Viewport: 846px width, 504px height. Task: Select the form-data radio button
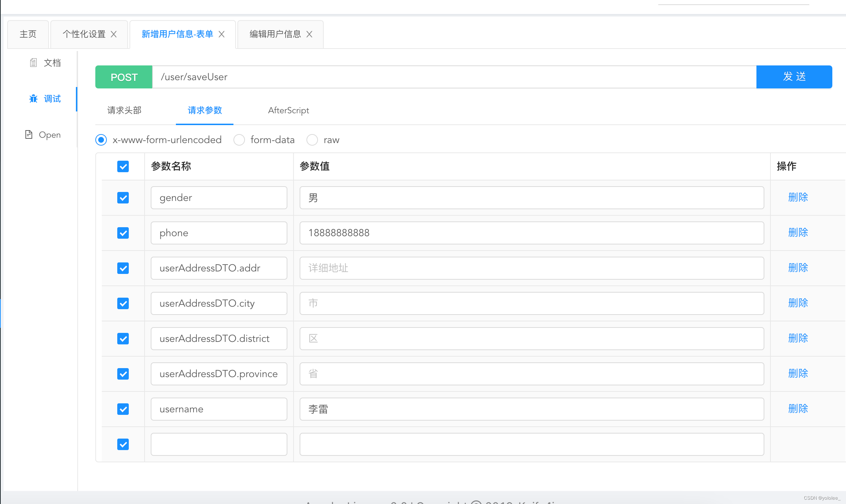point(239,140)
